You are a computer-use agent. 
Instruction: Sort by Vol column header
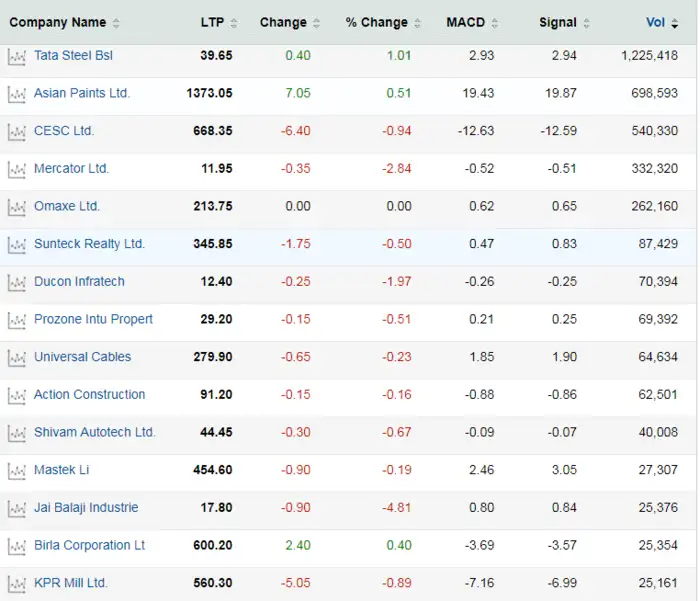click(656, 22)
